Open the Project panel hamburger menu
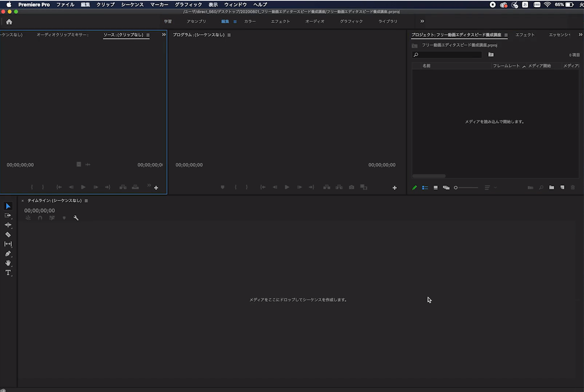Screen dimensions: 584x392 point(506,35)
